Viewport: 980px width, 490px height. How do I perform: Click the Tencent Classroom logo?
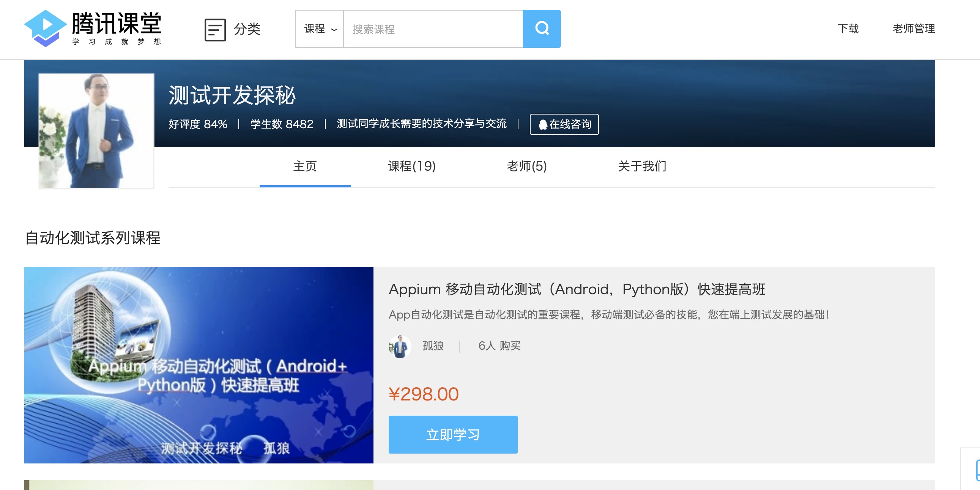pos(93,28)
